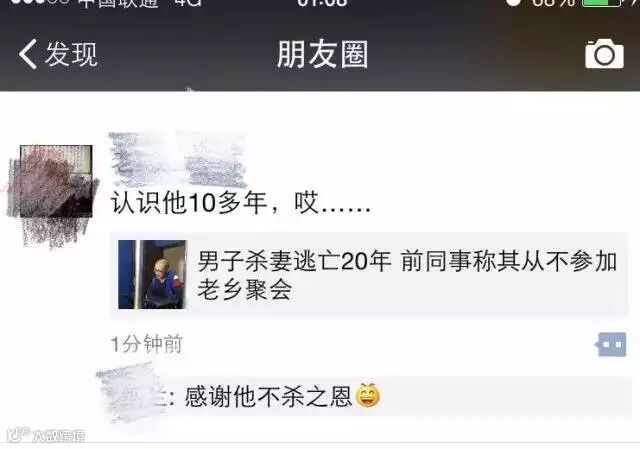Tap the status bar clock

pos(322,3)
